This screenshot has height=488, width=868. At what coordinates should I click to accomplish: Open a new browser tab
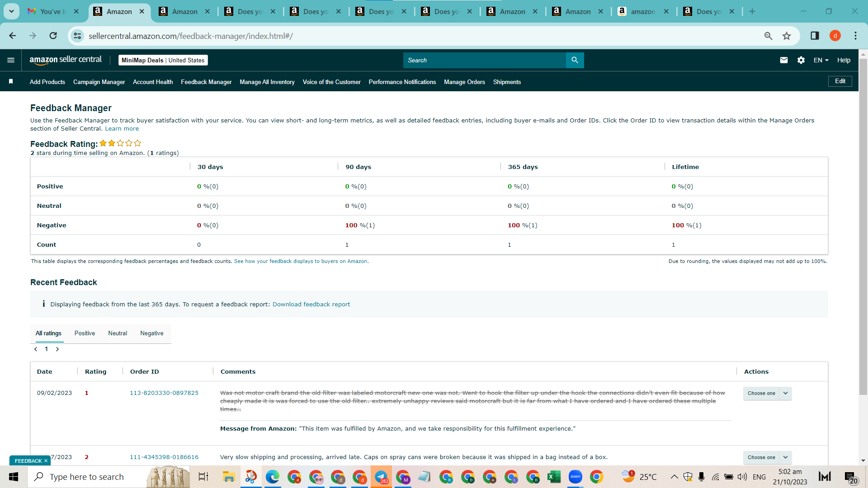752,11
